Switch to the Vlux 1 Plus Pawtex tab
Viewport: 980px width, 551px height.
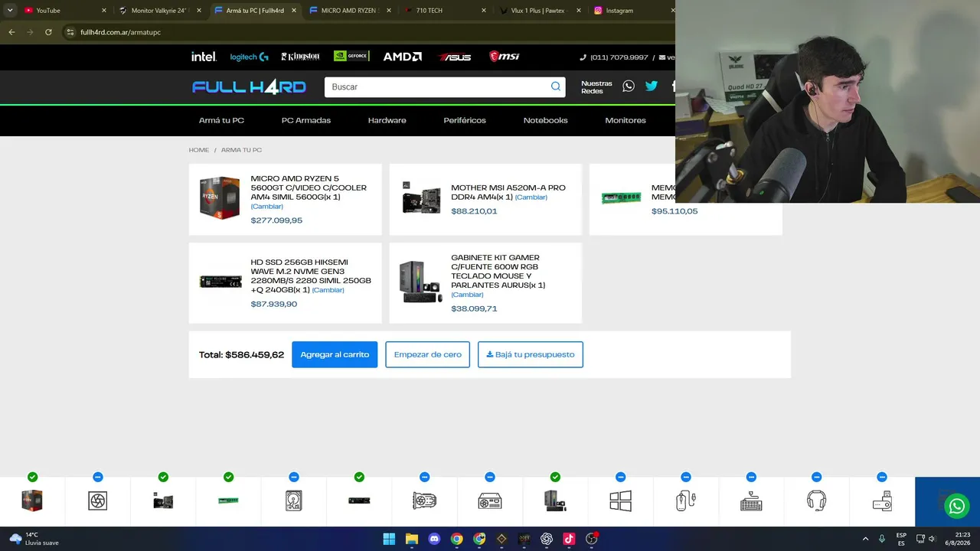tap(539, 11)
